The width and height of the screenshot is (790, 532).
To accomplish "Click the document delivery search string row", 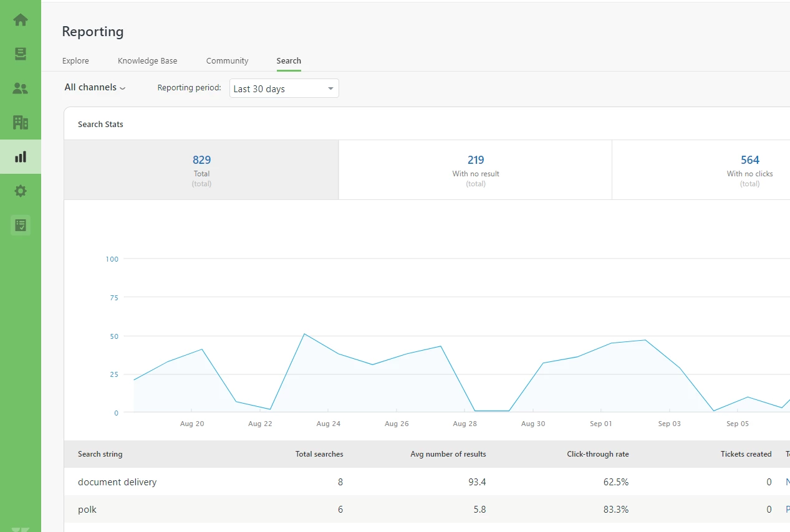I will pyautogui.click(x=427, y=482).
